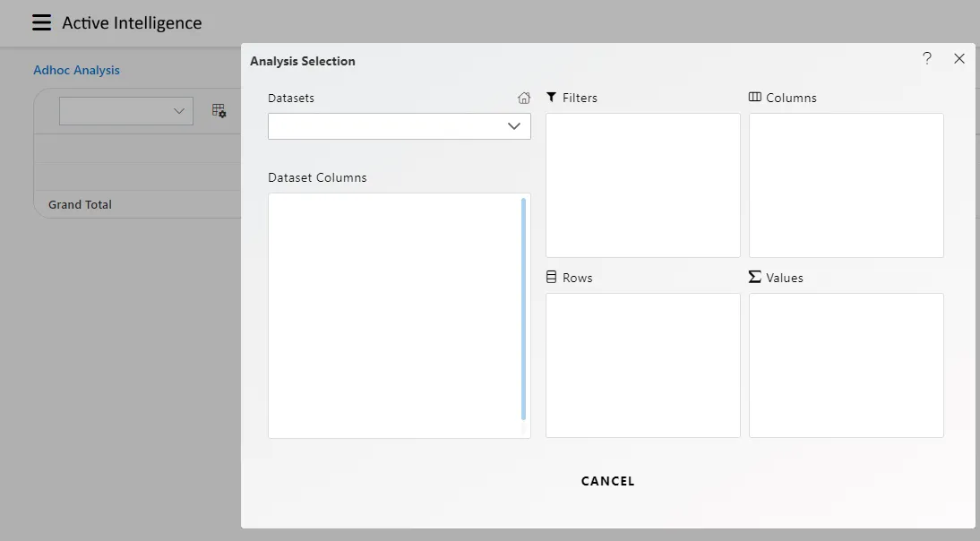
Task: Open help with the question mark icon
Action: 927,58
